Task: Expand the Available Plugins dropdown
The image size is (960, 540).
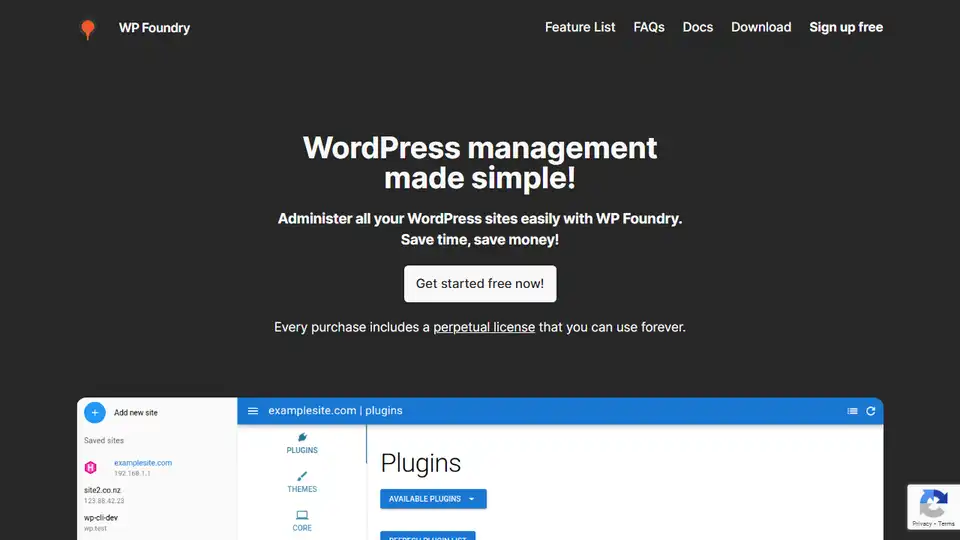Action: 433,499
